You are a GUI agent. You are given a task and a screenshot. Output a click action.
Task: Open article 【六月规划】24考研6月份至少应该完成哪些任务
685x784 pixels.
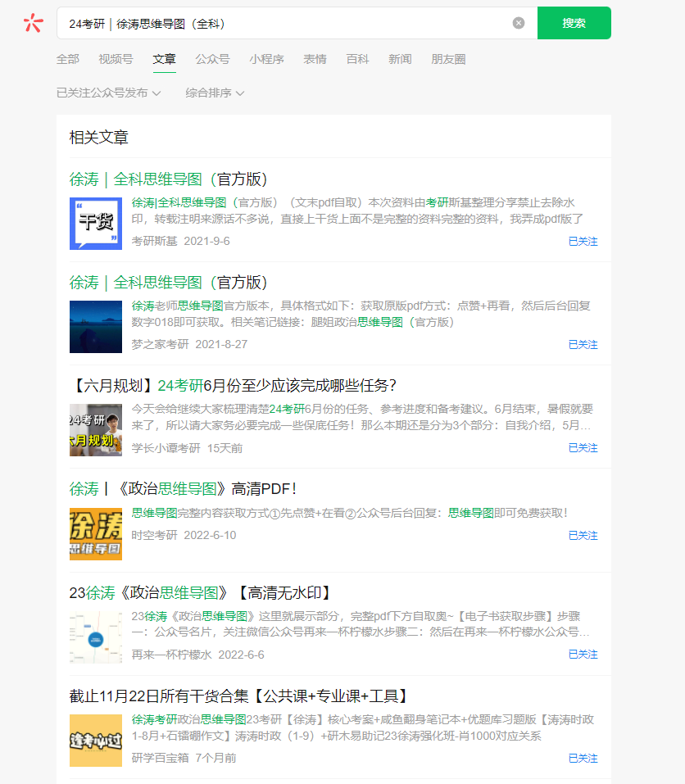pos(233,386)
